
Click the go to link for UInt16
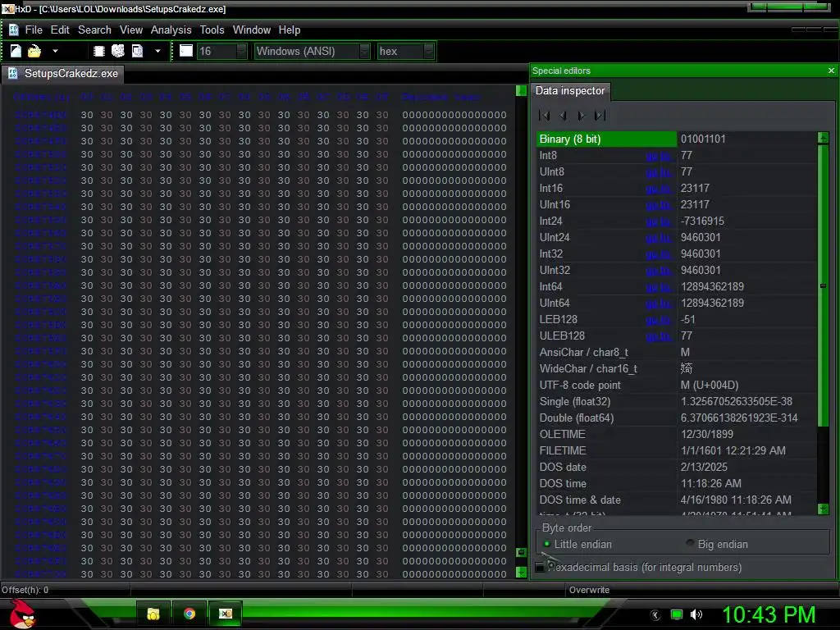coord(659,205)
